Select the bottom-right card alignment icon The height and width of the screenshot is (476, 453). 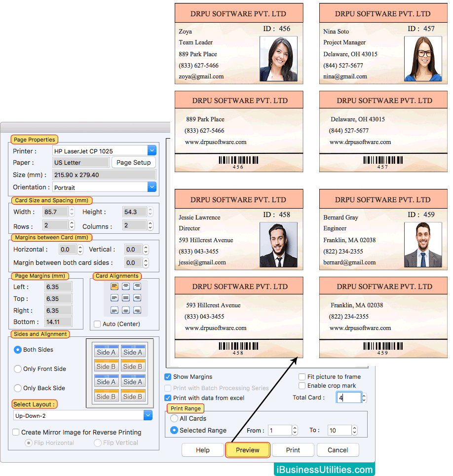click(x=137, y=310)
